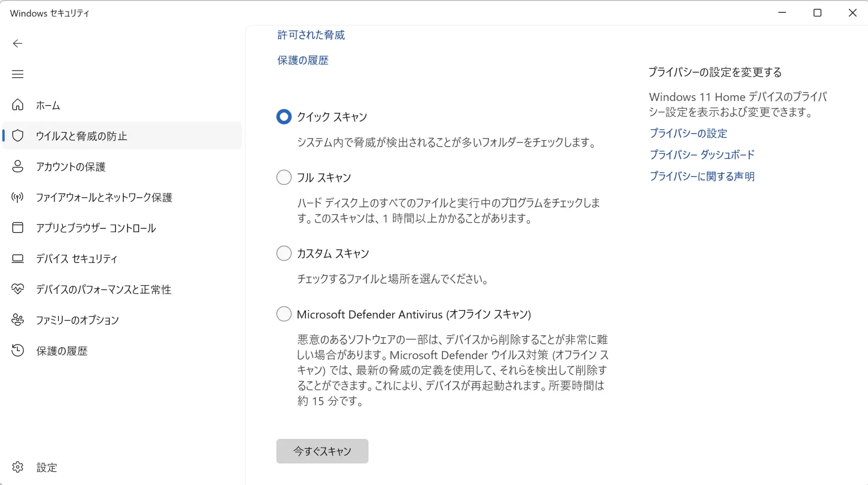Go to アカウントの保護 section
868x485 pixels.
122,166
